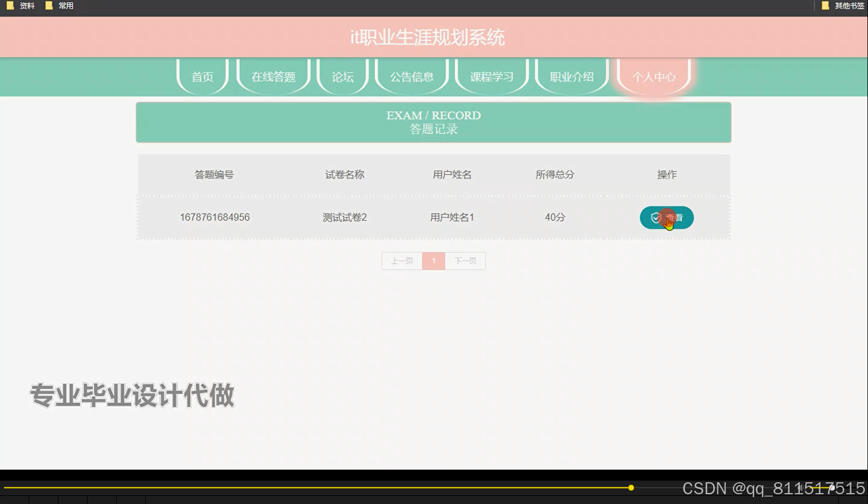Click the 上一页 pagination button
This screenshot has width=868, height=504.
pos(402,261)
